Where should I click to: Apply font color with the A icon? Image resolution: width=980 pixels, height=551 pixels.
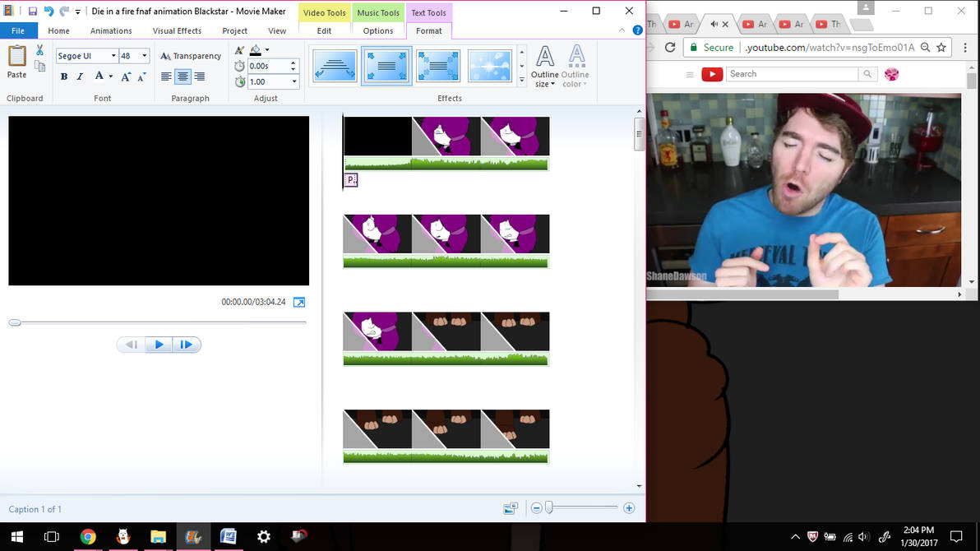[99, 76]
